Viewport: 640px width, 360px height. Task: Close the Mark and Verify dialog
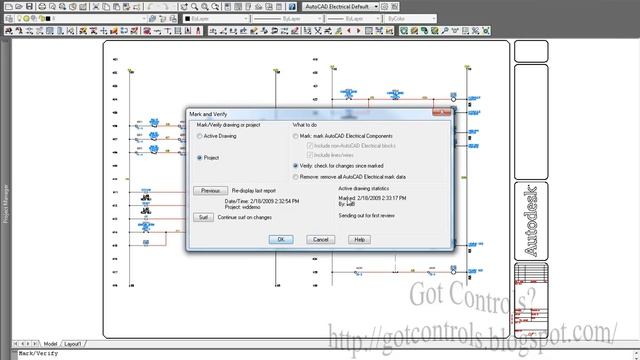tap(442, 112)
